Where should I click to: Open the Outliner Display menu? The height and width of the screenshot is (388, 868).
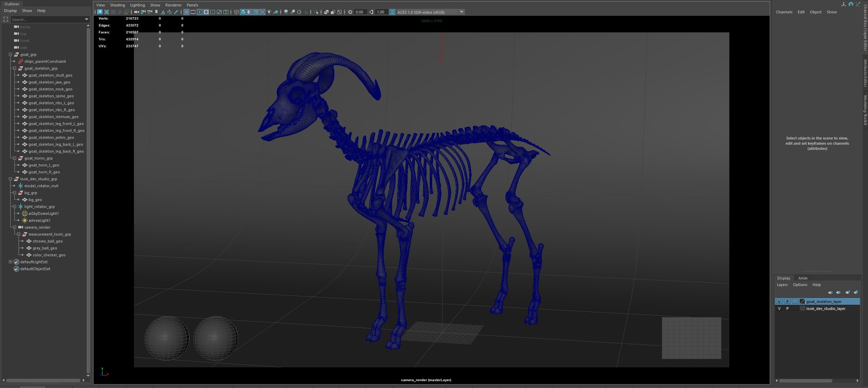(10, 11)
